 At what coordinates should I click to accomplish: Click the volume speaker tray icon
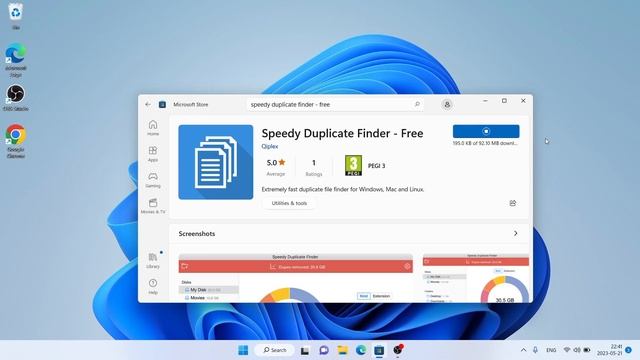[x=577, y=350]
